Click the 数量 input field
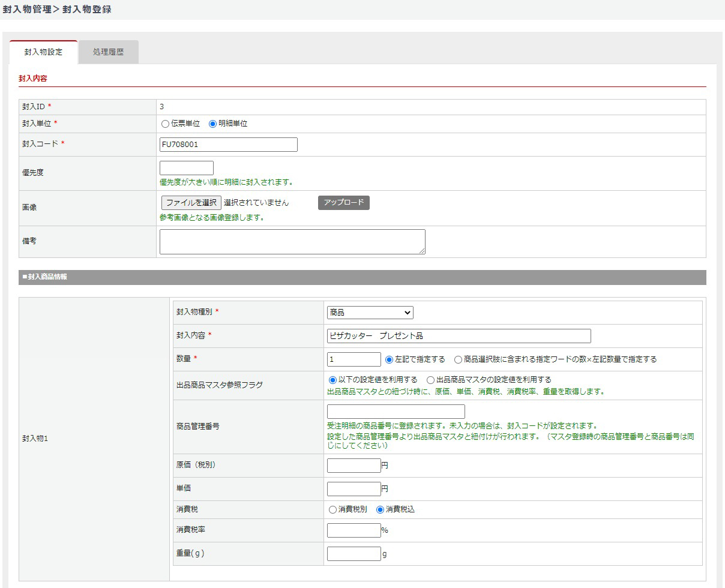 tap(353, 359)
